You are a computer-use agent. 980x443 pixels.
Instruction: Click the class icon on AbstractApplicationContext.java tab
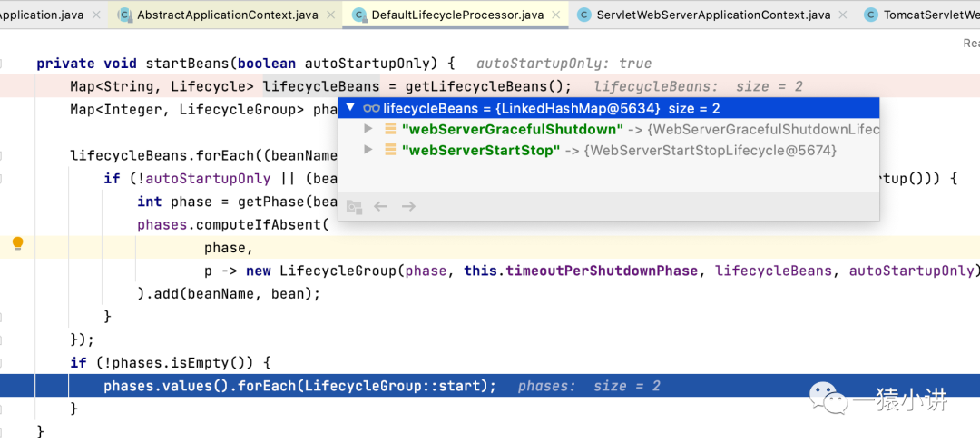coord(124,15)
